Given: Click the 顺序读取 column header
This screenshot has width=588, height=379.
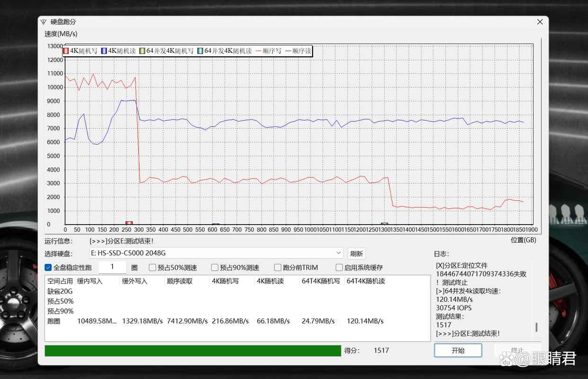Looking at the screenshot, I should [x=180, y=281].
